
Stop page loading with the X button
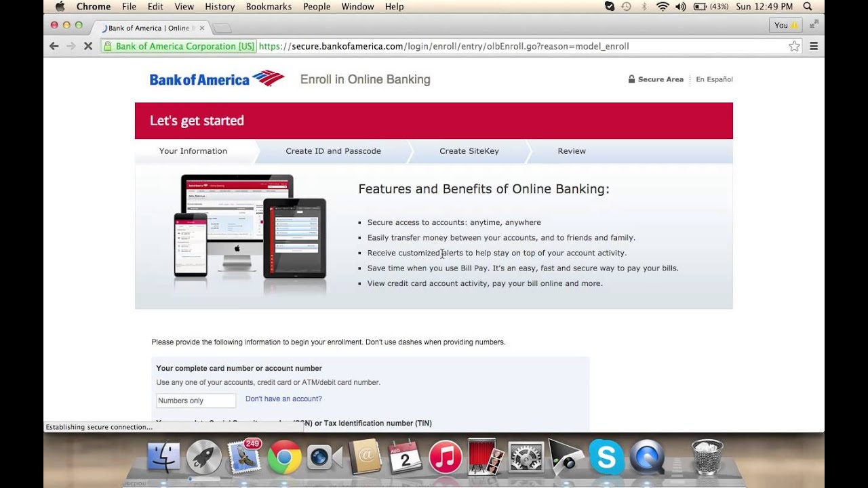87,46
